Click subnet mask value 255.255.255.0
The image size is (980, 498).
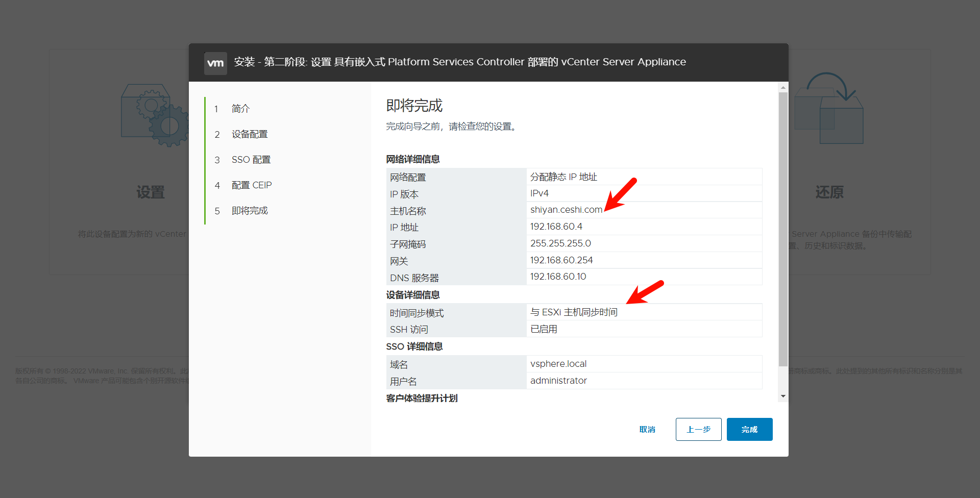pyautogui.click(x=560, y=243)
